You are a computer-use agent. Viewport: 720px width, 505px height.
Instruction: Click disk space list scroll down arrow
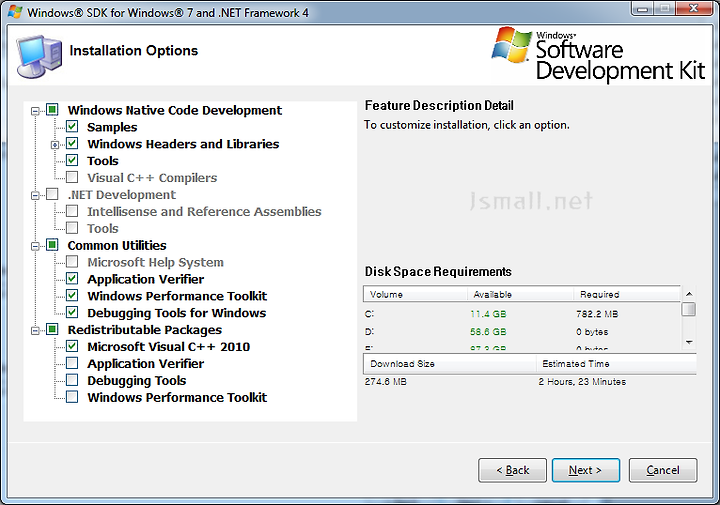point(689,342)
